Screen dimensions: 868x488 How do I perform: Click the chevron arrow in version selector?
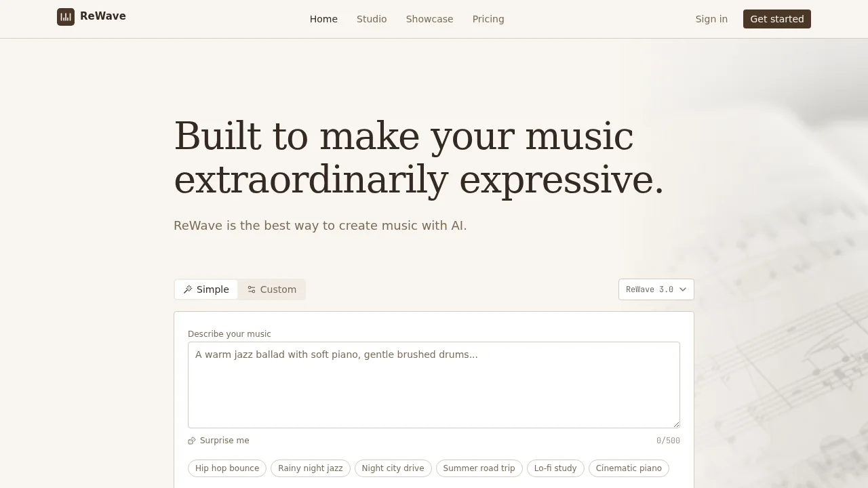point(683,289)
